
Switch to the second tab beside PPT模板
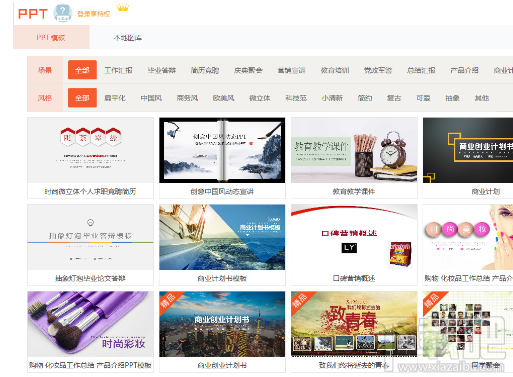point(128,38)
